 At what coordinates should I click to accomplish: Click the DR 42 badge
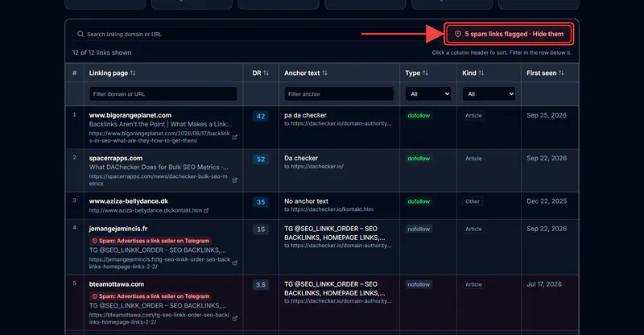tap(261, 116)
